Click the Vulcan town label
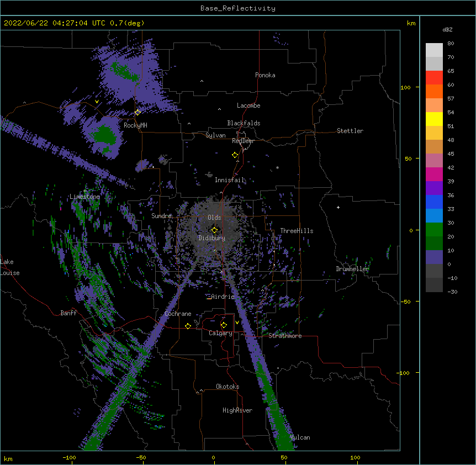The height and width of the screenshot is (465, 476). (300, 437)
